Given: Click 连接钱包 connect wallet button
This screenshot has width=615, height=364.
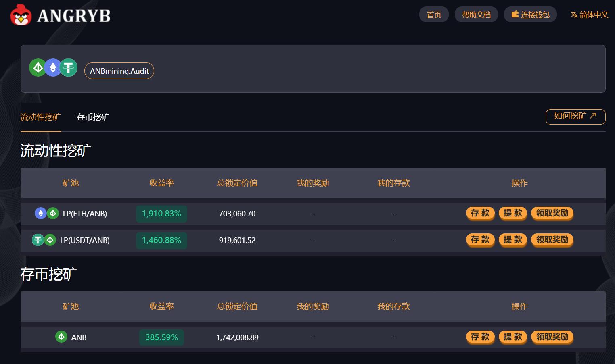Looking at the screenshot, I should click(x=530, y=15).
